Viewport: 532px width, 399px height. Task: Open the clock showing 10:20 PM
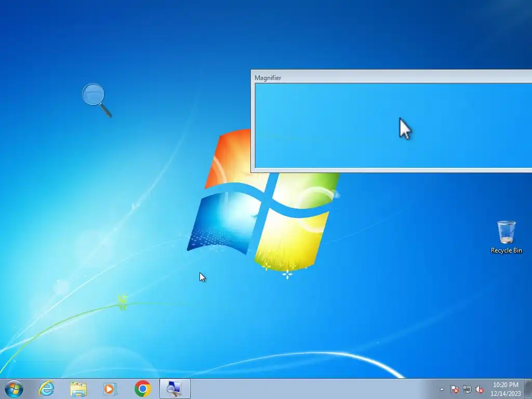(x=506, y=389)
